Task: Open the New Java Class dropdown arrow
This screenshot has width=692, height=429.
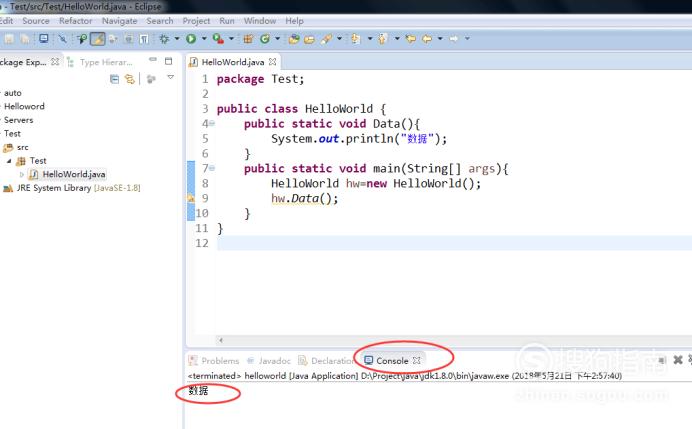Action: click(278, 39)
